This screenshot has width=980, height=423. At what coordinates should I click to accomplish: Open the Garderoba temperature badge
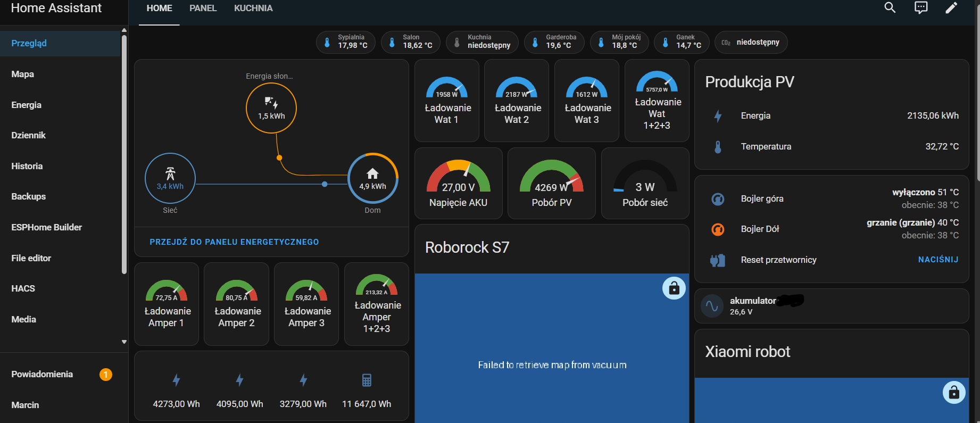pyautogui.click(x=554, y=42)
